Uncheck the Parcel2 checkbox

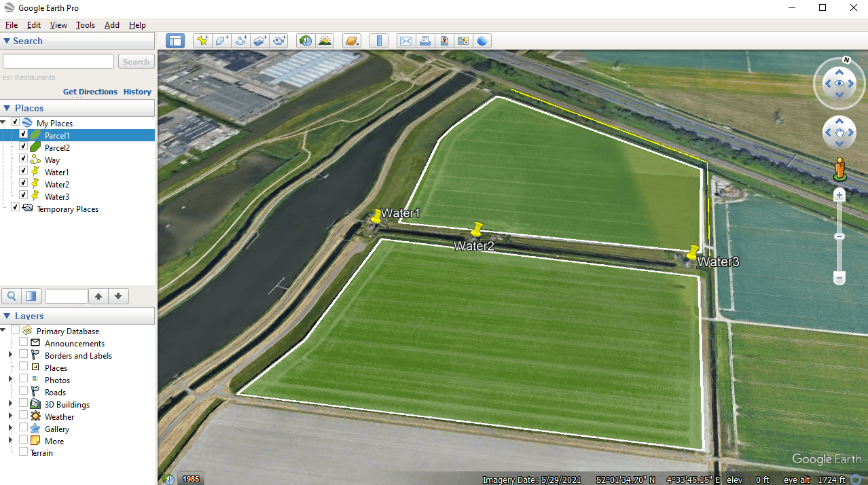(x=24, y=147)
